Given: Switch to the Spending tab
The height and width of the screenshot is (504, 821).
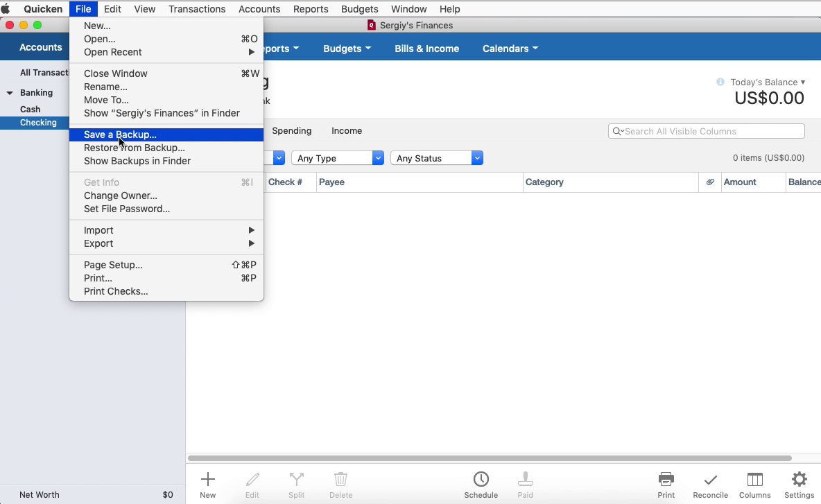Looking at the screenshot, I should [292, 131].
